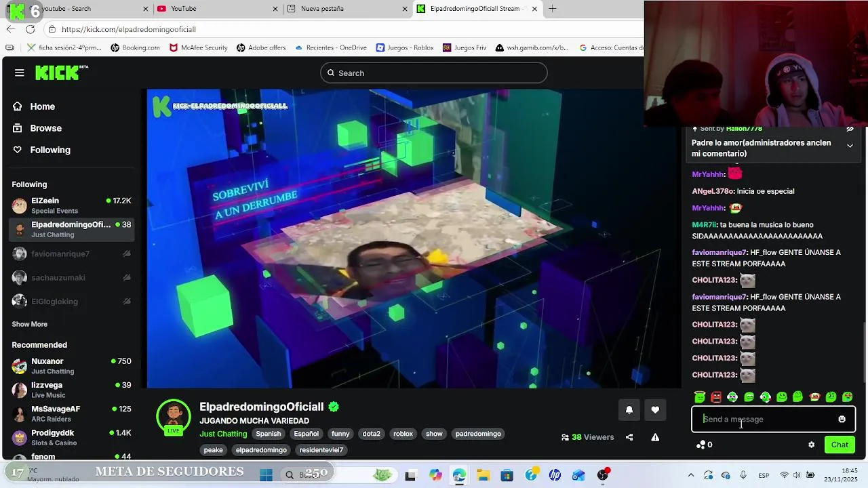Image resolution: width=868 pixels, height=488 pixels.
Task: Open a new browser tab
Action: [x=553, y=9]
